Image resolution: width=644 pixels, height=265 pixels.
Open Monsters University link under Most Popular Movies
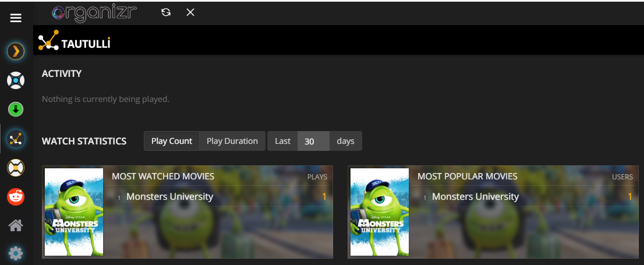click(x=476, y=197)
